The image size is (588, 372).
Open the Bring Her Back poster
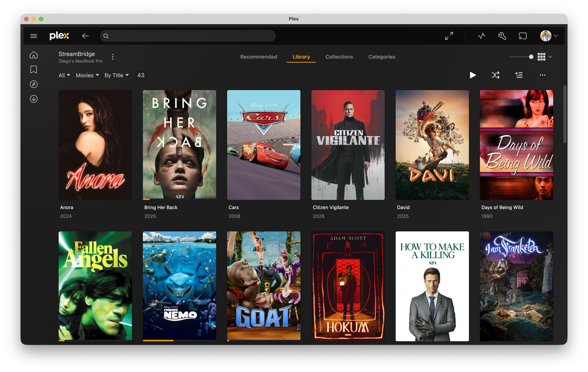[179, 145]
